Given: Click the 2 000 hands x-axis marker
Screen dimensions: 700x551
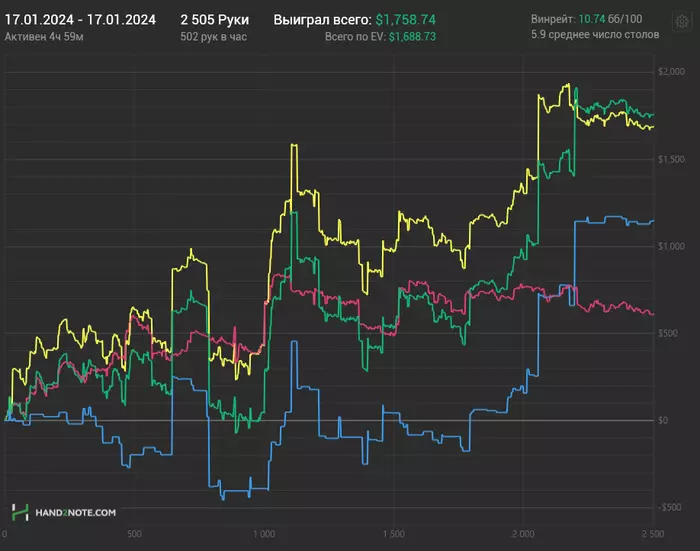Looking at the screenshot, I should pos(525,535).
